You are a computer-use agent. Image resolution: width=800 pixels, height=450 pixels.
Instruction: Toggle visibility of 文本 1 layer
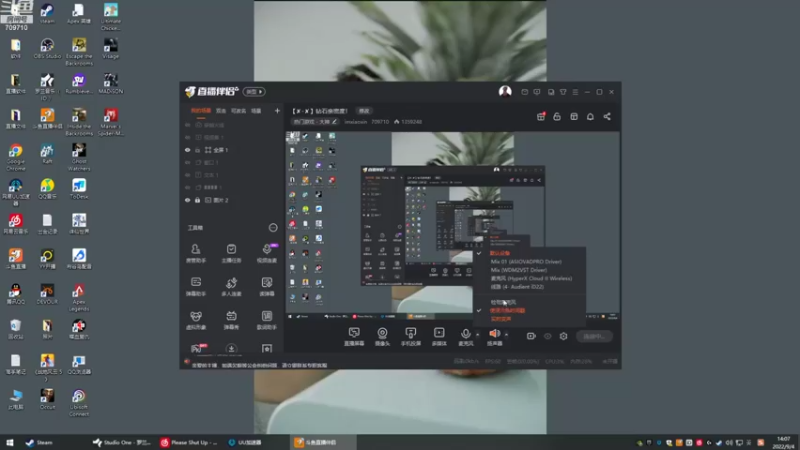[187, 175]
